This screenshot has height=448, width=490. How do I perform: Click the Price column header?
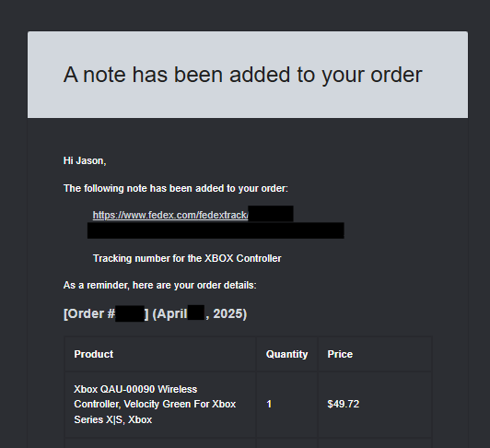pos(340,354)
